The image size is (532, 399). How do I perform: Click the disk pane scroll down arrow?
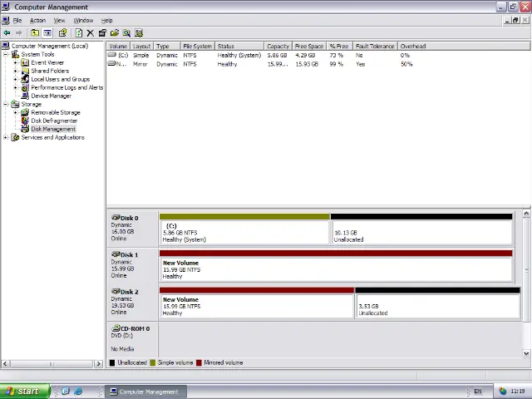[x=526, y=353]
